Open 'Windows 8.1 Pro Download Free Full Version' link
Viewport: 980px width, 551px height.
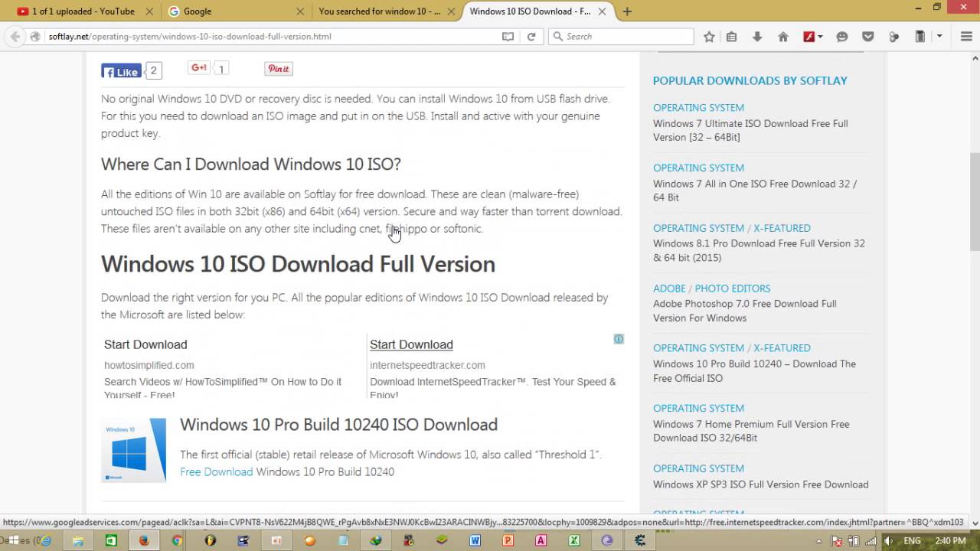[759, 250]
